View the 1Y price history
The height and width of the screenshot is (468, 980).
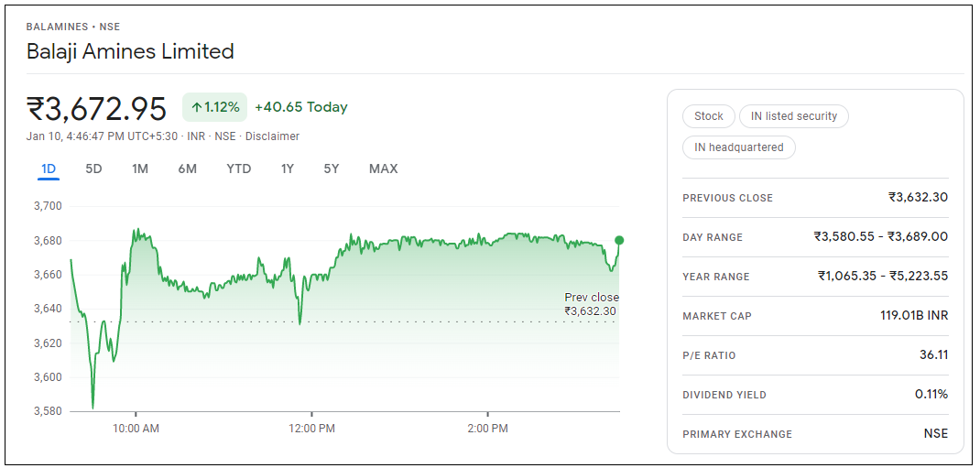pyautogui.click(x=288, y=169)
